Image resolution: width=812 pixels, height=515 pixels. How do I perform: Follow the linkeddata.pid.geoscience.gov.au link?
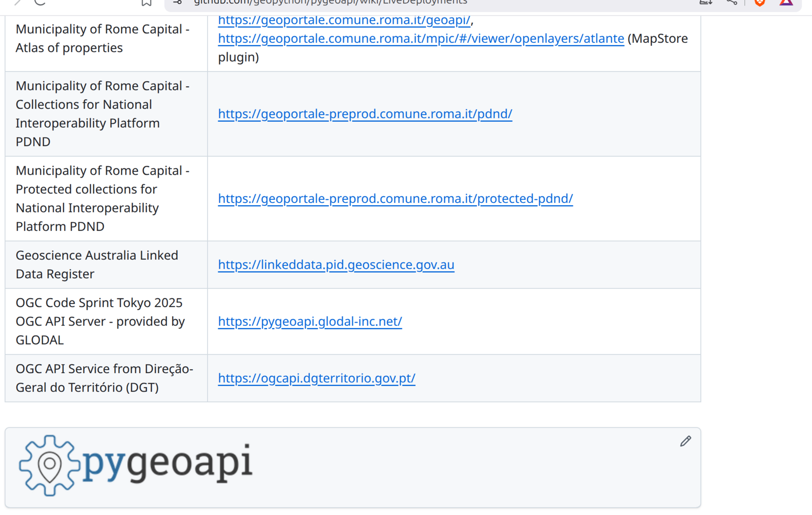point(336,265)
